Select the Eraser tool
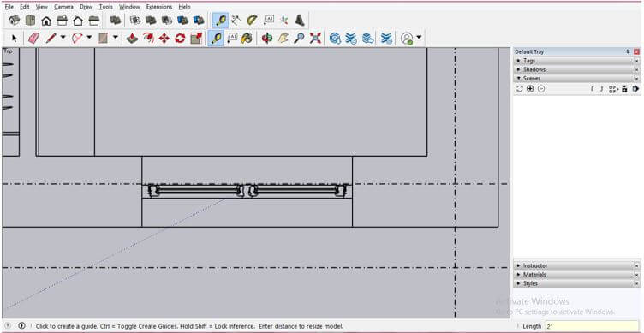 34,39
